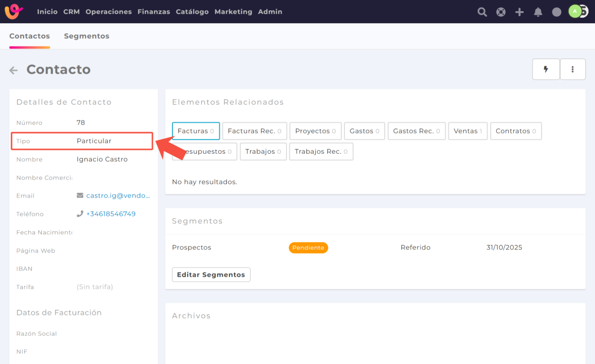Click the user avatar in top bar

tap(576, 12)
